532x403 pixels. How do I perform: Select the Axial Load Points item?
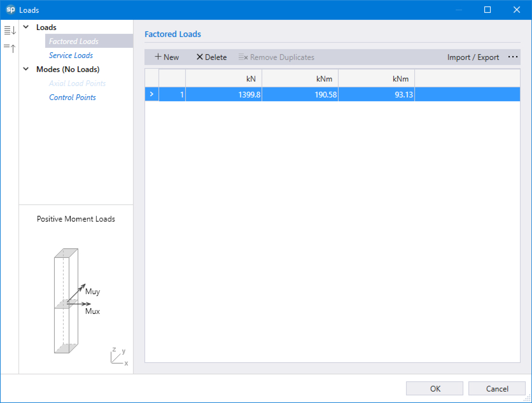(x=77, y=83)
